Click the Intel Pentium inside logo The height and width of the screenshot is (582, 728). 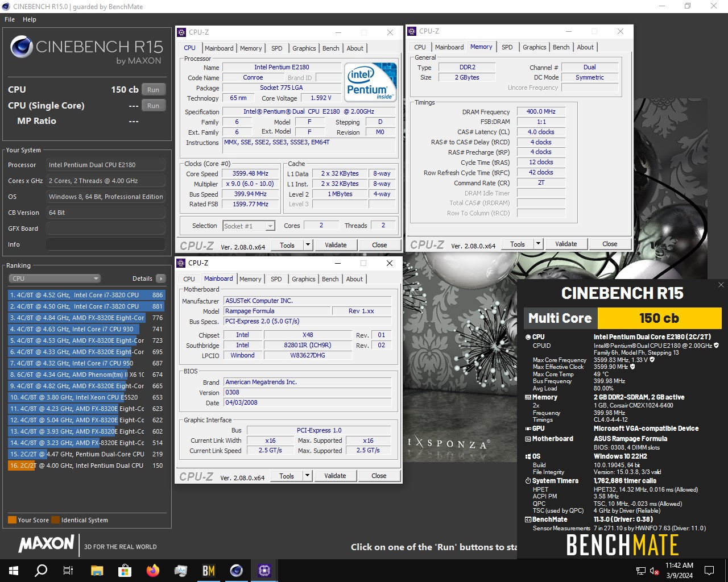[370, 82]
